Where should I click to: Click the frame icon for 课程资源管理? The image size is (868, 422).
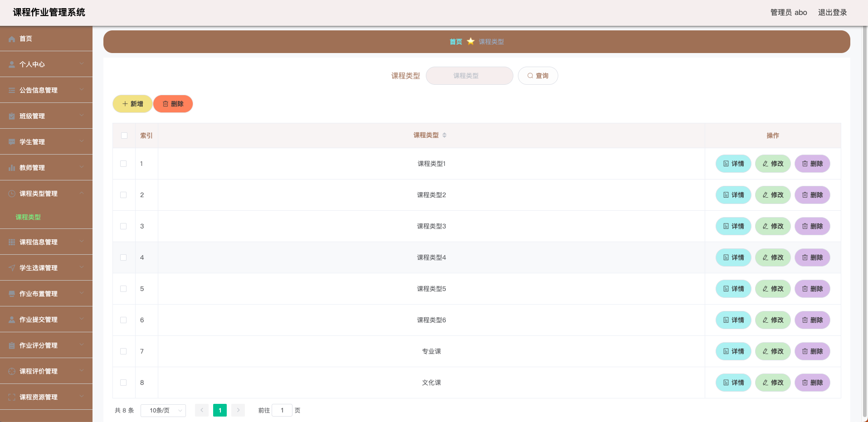point(12,397)
